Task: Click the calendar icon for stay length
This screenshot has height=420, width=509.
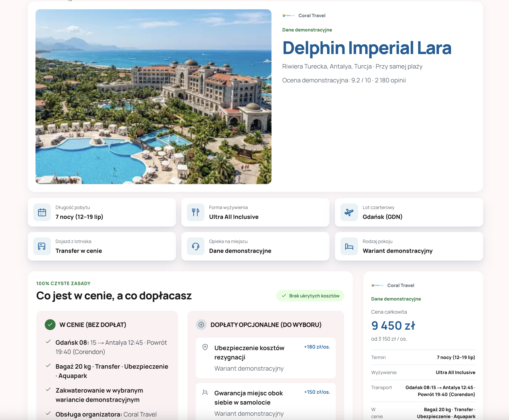Action: tap(42, 212)
